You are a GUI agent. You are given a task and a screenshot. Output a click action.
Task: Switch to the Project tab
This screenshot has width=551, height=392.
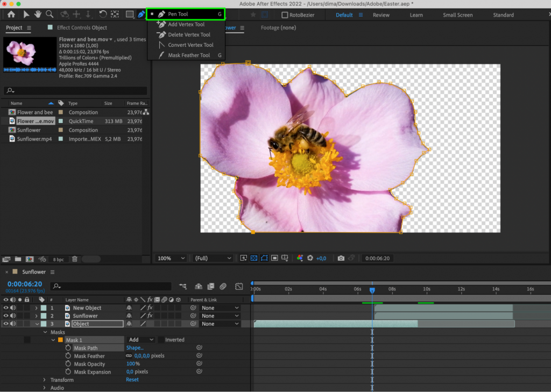point(13,27)
